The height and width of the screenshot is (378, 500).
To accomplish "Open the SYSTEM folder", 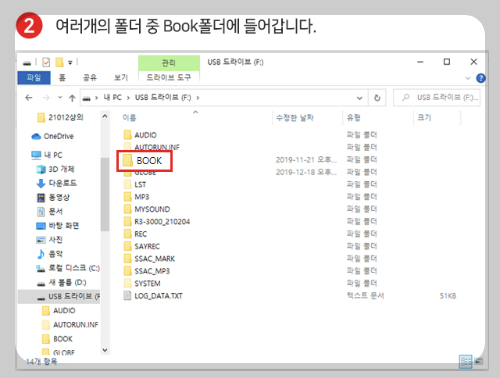I will coord(142,283).
